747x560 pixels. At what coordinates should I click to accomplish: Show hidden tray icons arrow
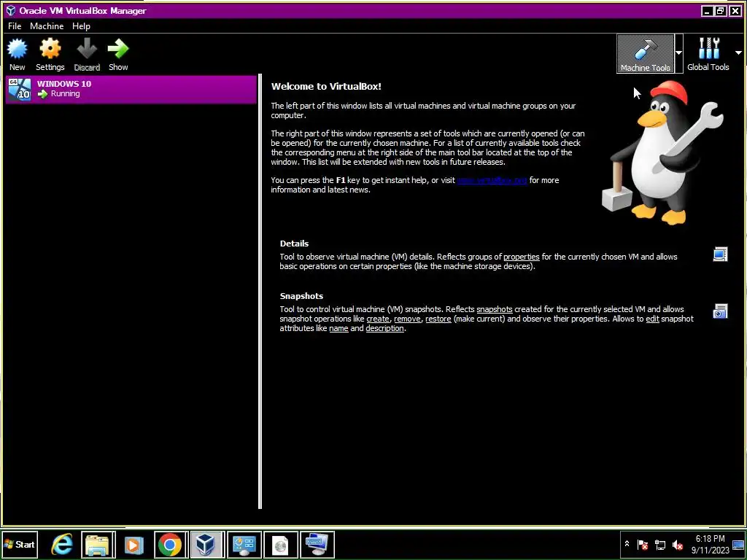click(627, 544)
